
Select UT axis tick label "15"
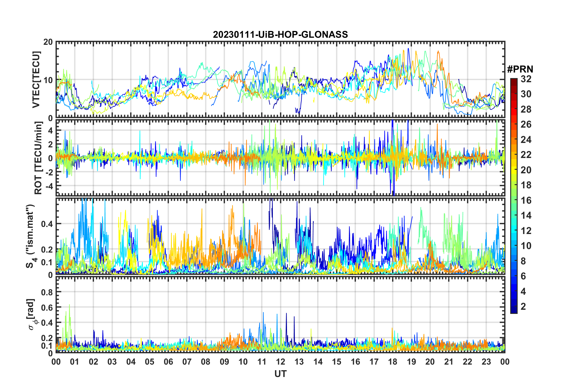coord(337,362)
